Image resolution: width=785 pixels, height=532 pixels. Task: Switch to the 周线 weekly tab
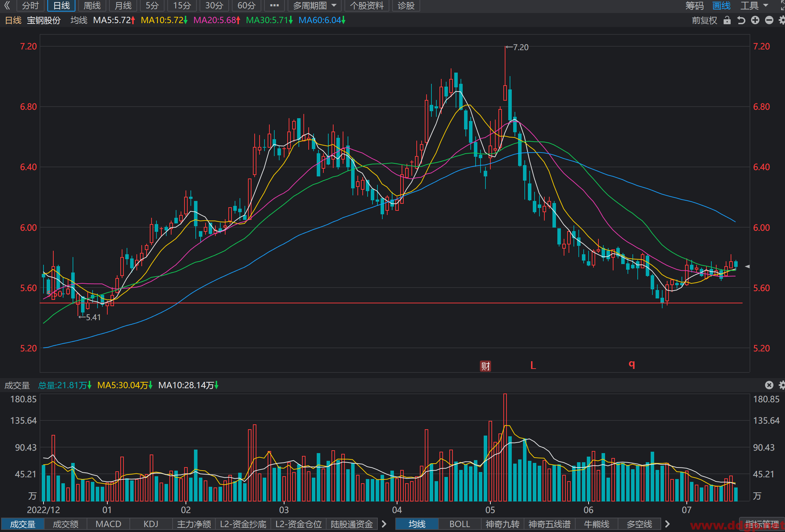pyautogui.click(x=92, y=6)
